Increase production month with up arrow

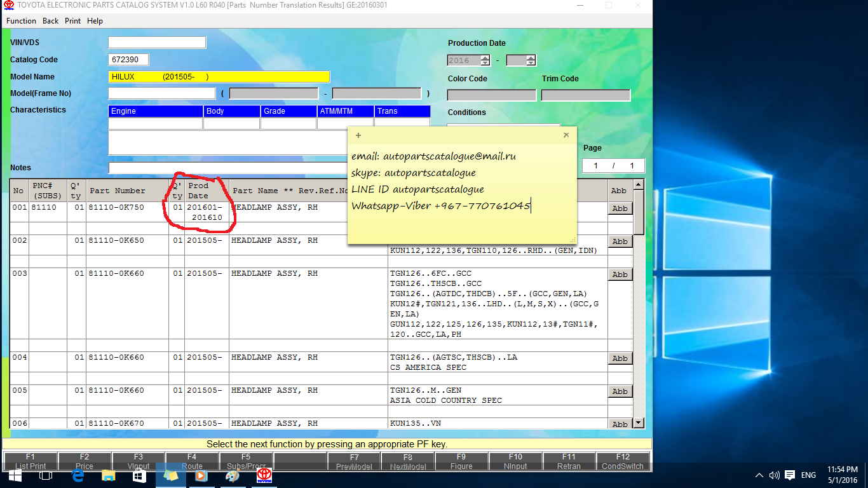531,58
